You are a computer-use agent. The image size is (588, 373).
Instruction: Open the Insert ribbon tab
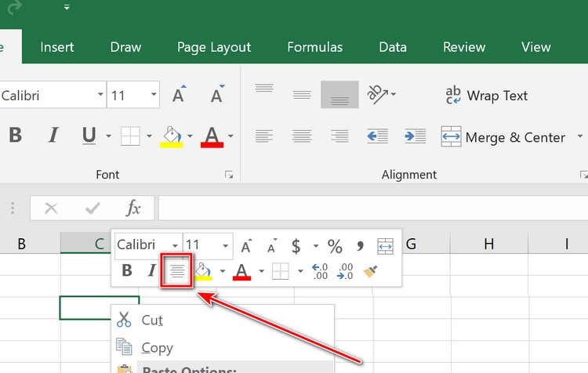pos(57,47)
